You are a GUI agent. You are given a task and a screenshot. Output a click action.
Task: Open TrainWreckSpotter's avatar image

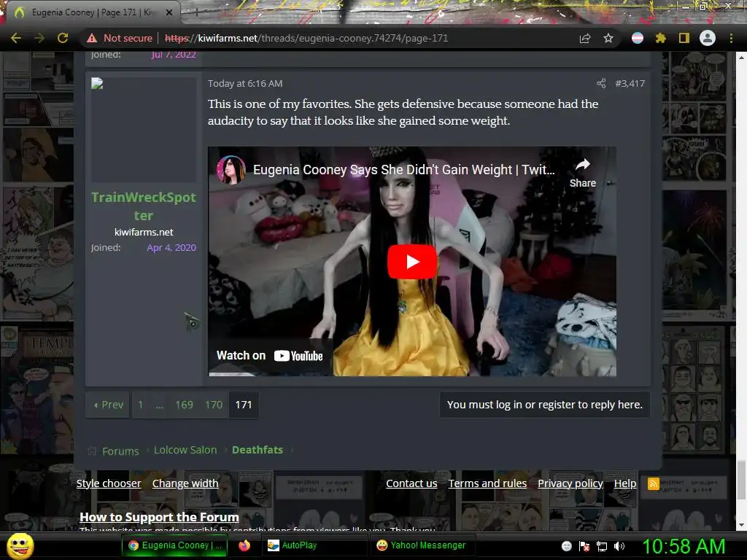(144, 130)
